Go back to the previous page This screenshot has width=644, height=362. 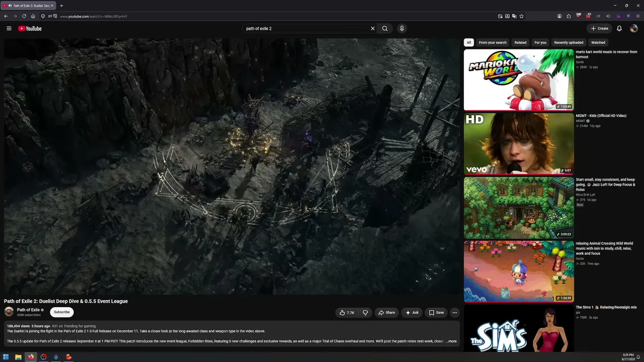coord(6,16)
